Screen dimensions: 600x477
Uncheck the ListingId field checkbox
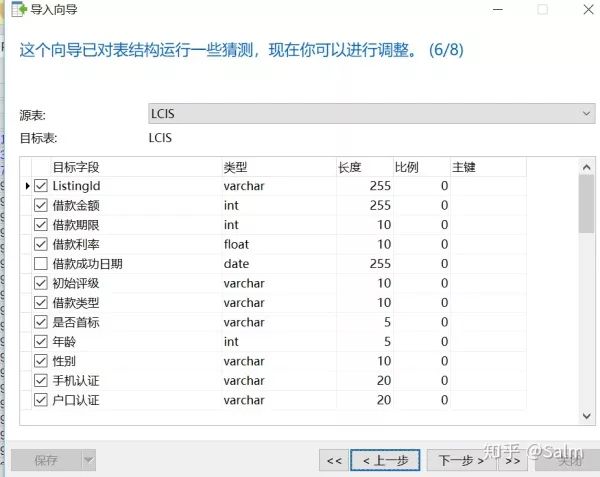(41, 186)
